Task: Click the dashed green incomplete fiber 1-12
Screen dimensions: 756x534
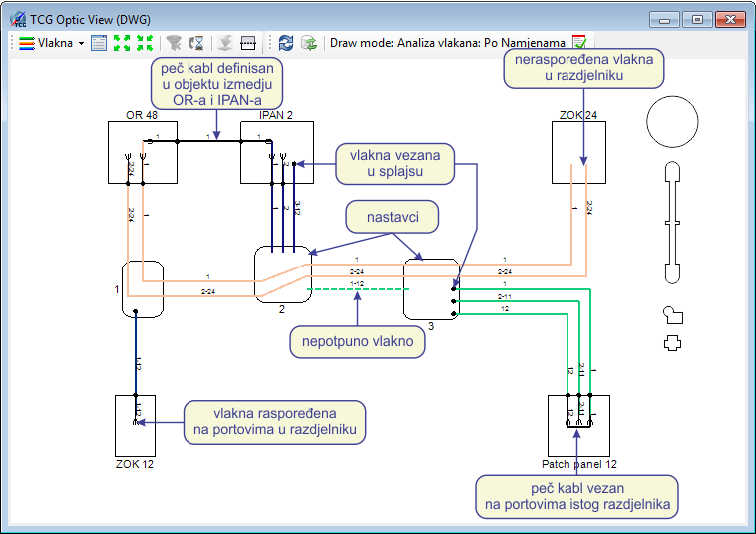Action: (358, 289)
